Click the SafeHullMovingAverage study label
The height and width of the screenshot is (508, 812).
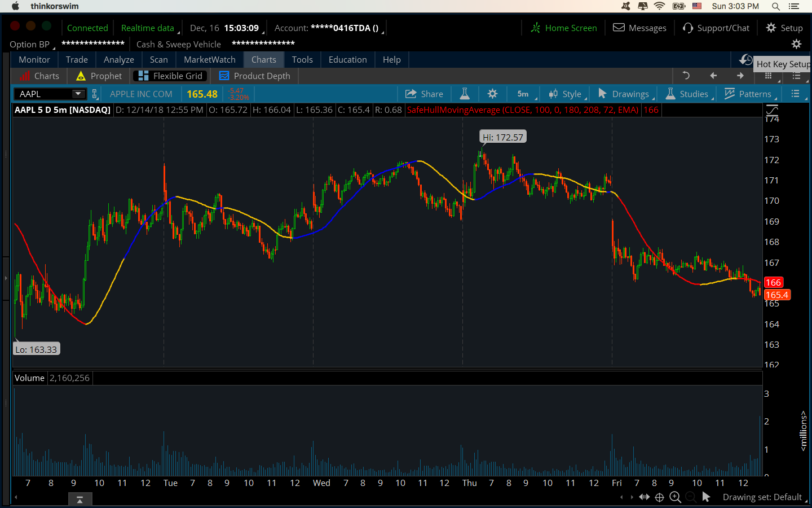[x=523, y=110]
